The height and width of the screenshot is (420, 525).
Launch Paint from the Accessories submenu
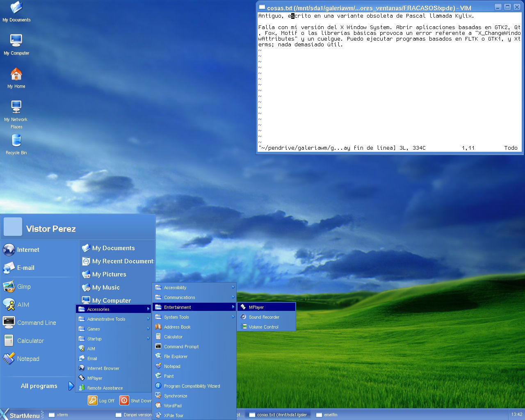pos(194,376)
